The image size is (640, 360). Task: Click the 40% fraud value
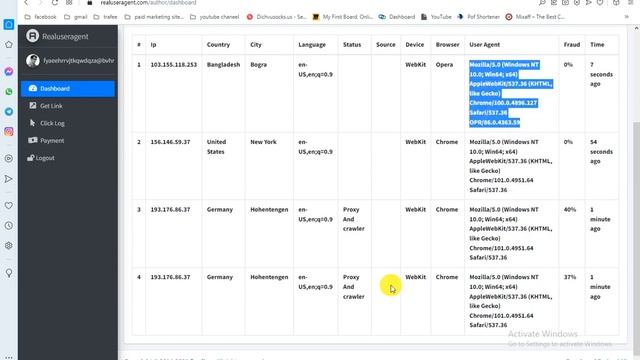click(x=570, y=209)
